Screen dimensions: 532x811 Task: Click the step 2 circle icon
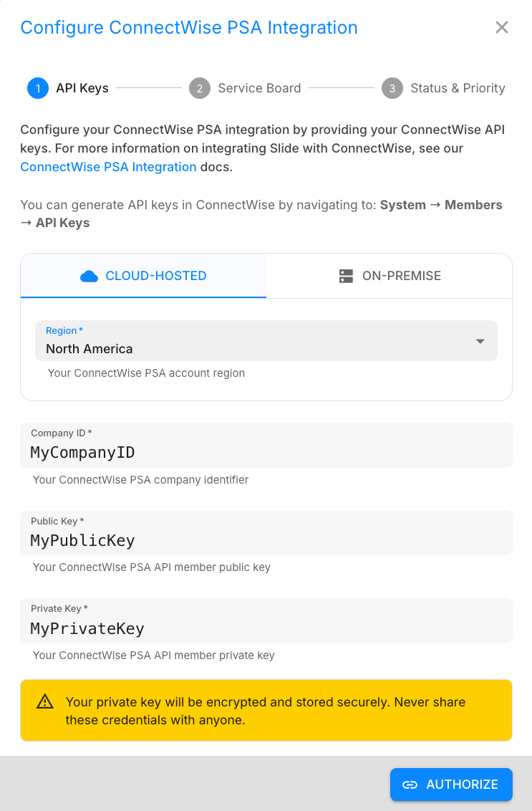click(200, 88)
